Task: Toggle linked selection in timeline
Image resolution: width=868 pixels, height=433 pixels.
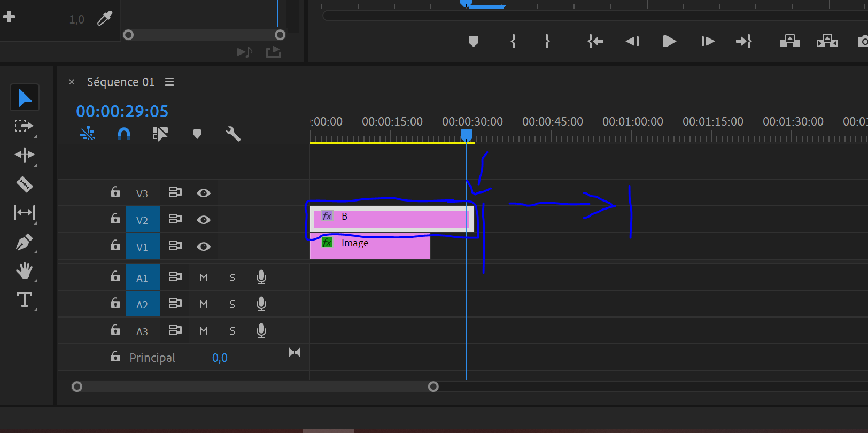Action: (160, 134)
